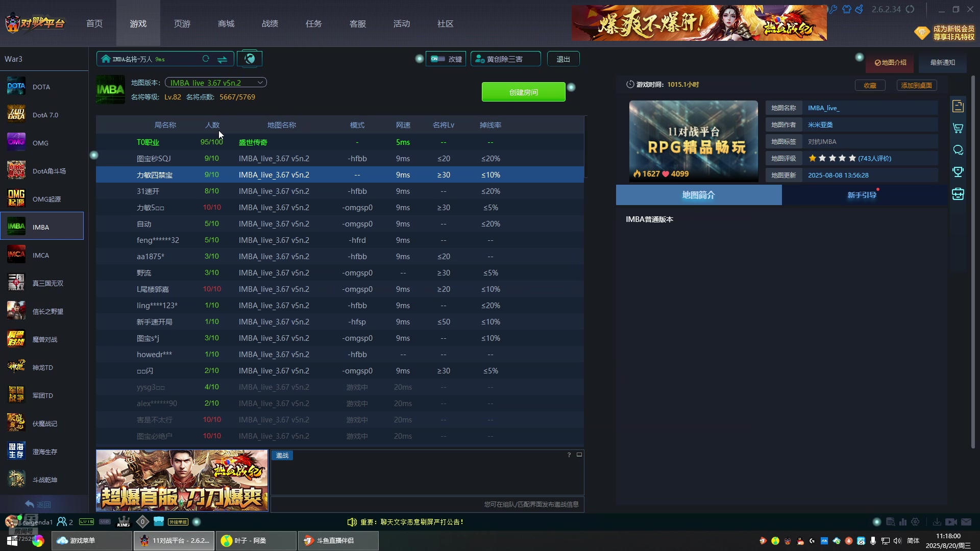Click the map star rating
Screen dimensions: 980x551
pos(832,158)
